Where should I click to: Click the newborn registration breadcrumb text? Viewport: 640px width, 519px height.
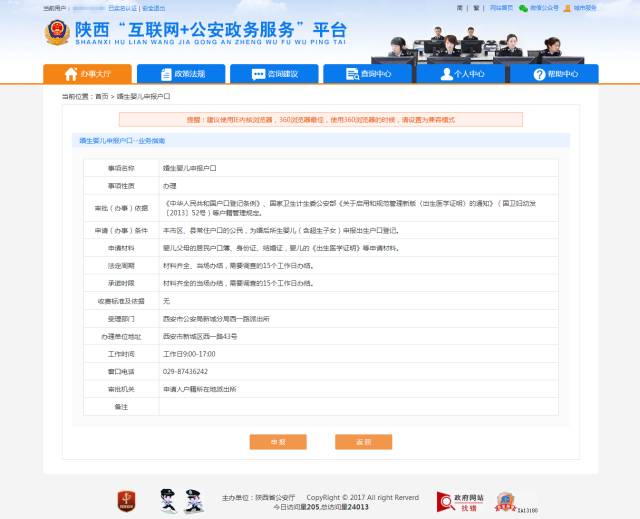click(143, 96)
